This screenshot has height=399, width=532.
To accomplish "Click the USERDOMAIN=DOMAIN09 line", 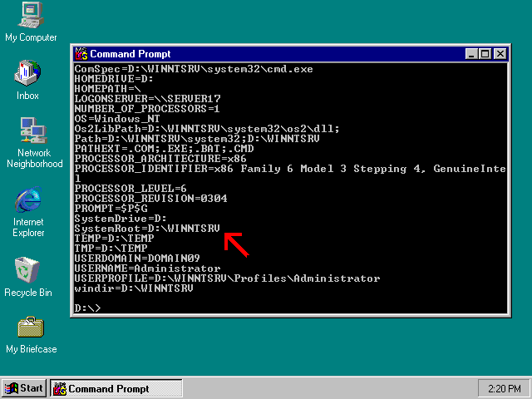I will click(137, 259).
